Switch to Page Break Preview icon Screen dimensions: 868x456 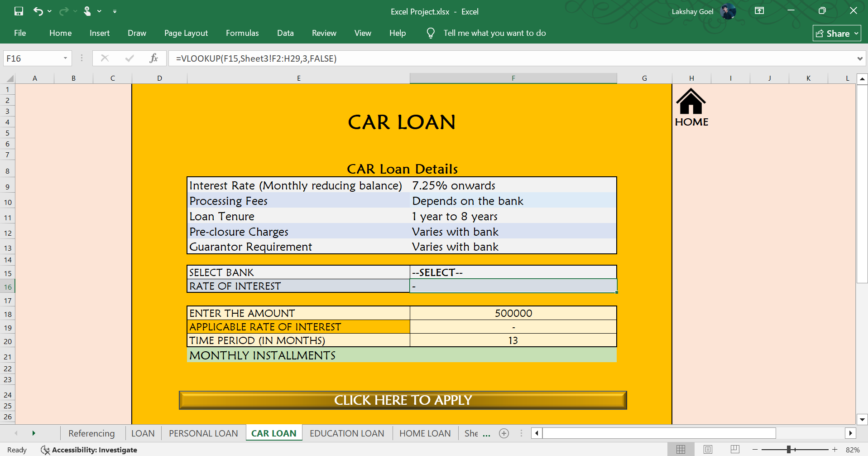coord(735,450)
